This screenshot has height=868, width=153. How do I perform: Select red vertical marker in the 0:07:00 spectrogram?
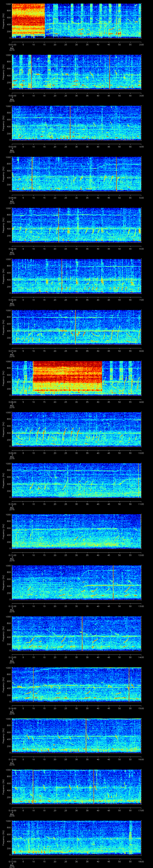(75, 327)
